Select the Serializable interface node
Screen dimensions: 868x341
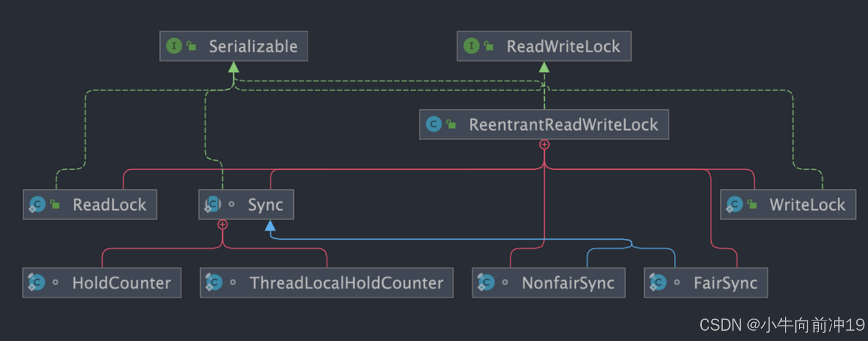coord(233,46)
